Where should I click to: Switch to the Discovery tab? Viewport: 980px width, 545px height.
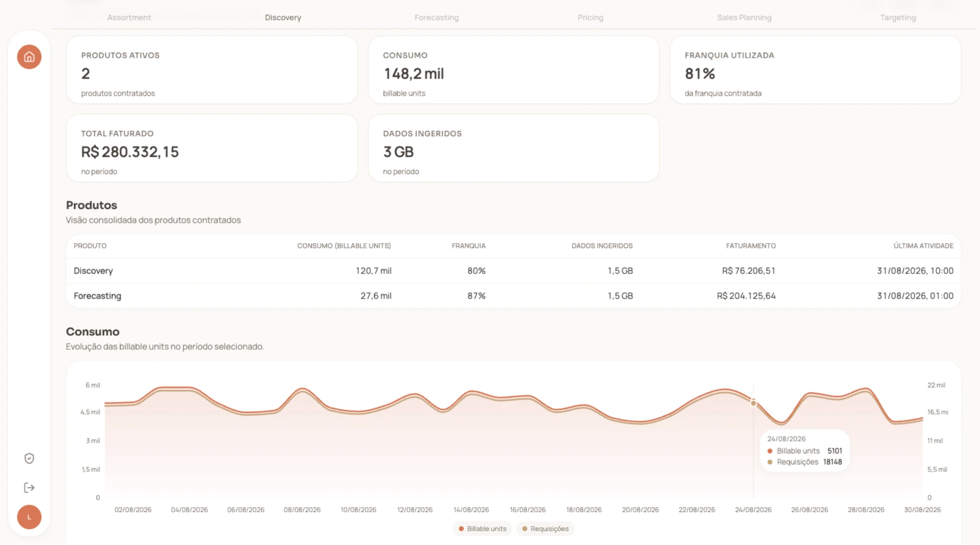[283, 17]
